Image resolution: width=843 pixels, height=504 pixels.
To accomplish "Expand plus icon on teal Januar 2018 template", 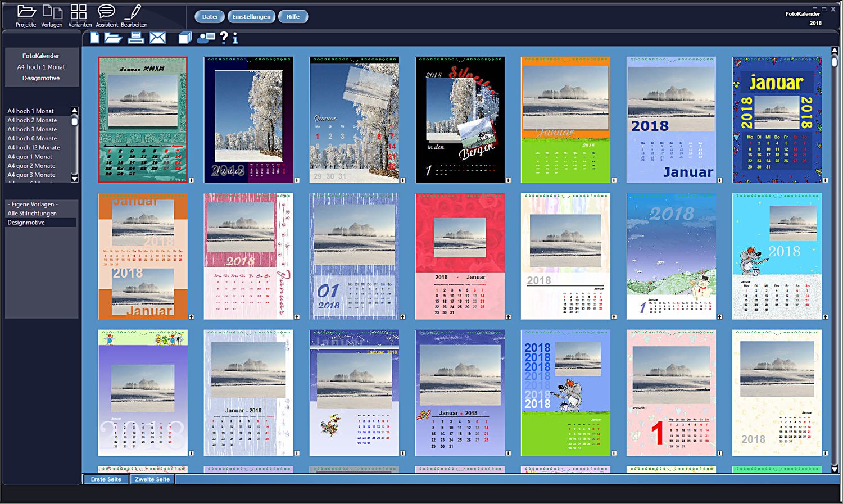I will click(191, 180).
